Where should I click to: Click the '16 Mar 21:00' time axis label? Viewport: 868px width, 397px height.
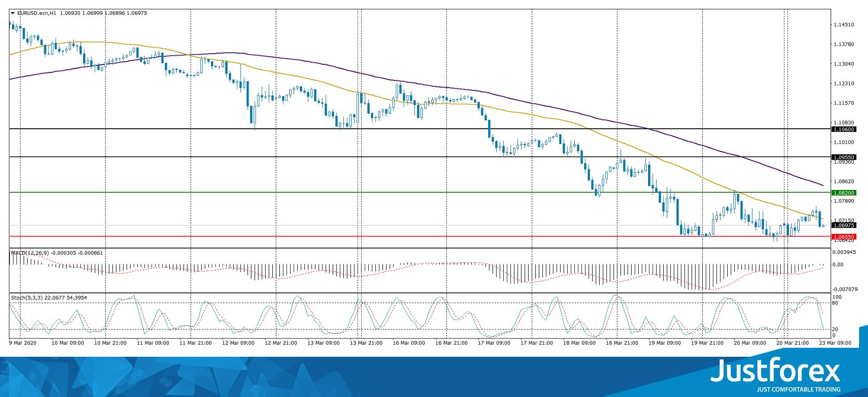(x=451, y=343)
